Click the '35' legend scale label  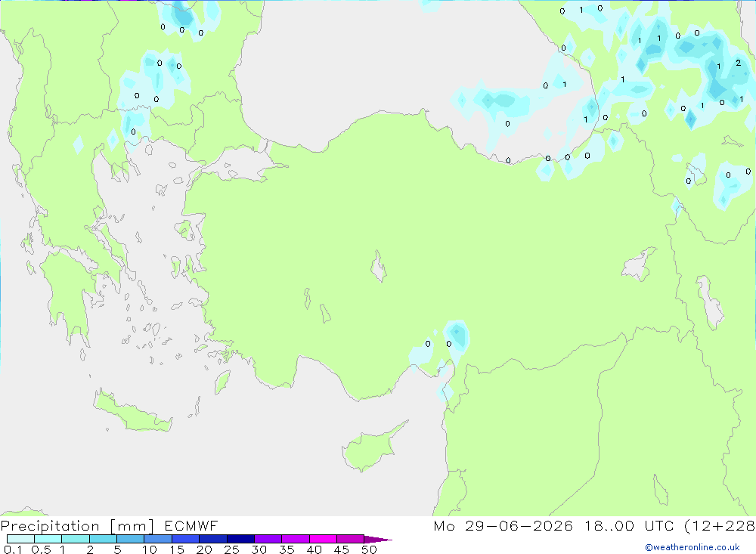[287, 549]
